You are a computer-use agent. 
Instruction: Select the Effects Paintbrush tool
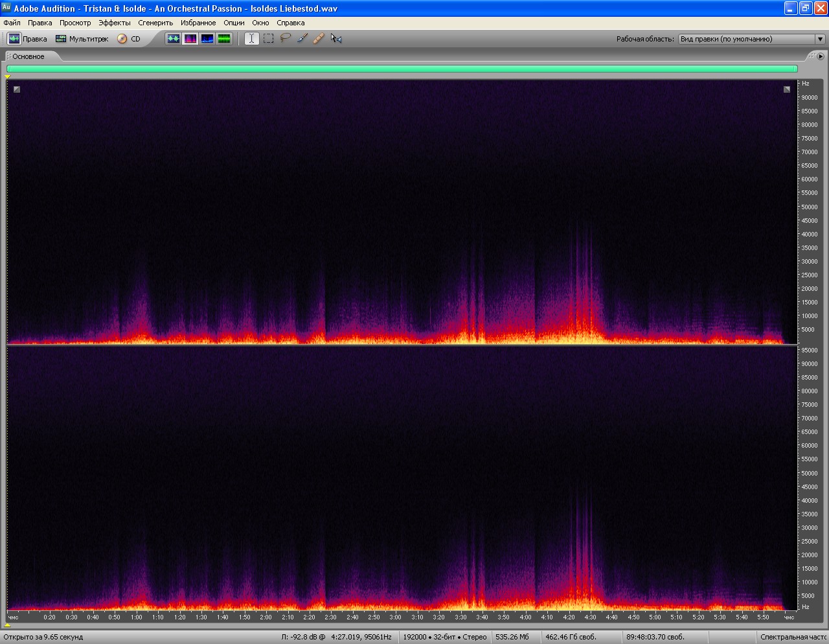[302, 39]
